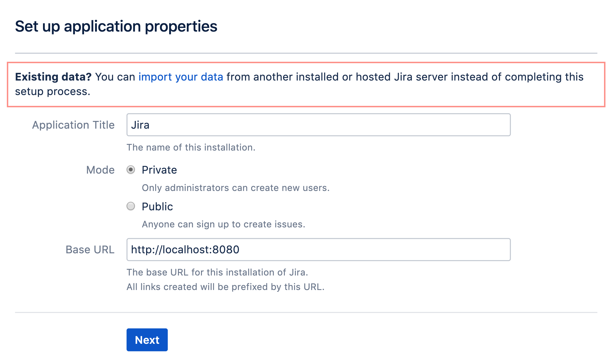
Task: Click the "setup process." text in notice
Action: 52,92
